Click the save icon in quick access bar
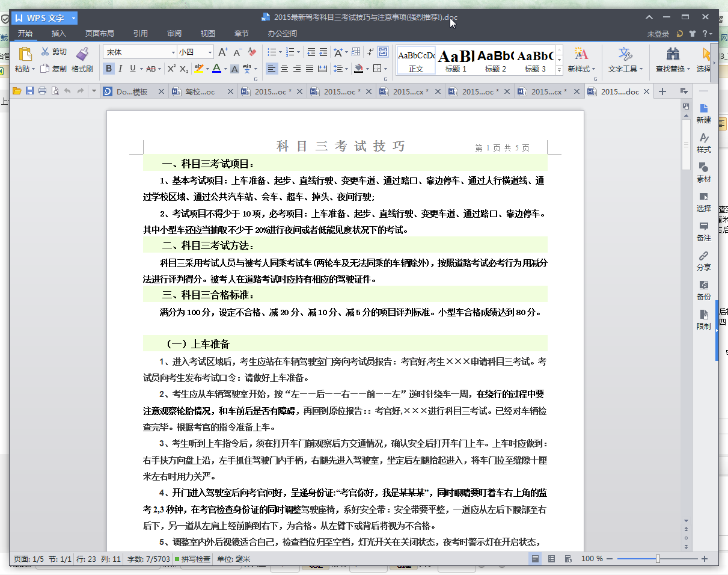 (x=29, y=91)
